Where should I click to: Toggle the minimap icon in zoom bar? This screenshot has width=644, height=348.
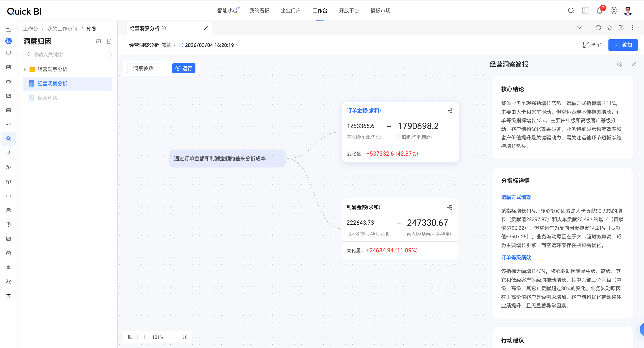point(130,337)
